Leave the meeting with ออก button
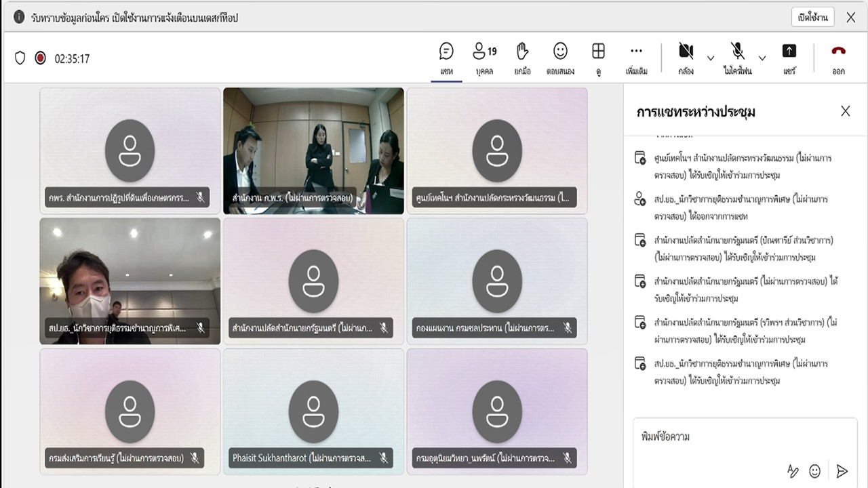 pos(838,52)
